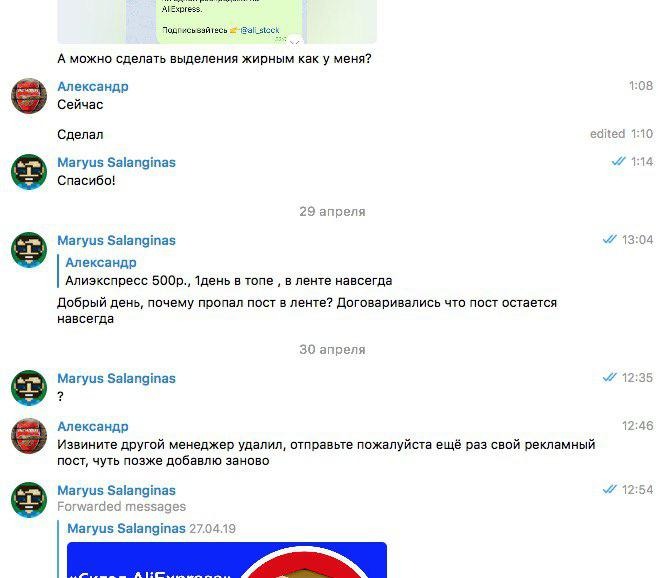Open top screenshot image preview
The height and width of the screenshot is (578, 663).
(217, 22)
